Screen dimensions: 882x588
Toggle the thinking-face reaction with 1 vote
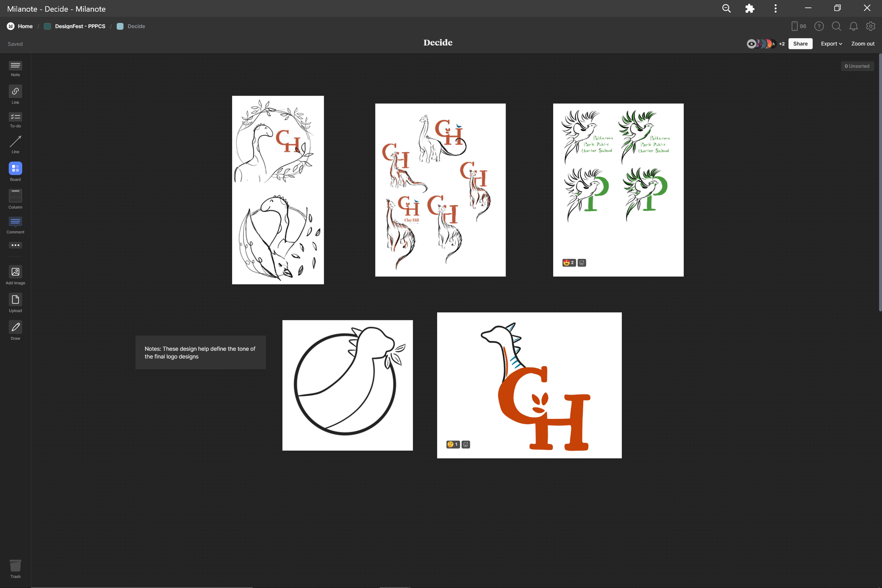click(453, 444)
